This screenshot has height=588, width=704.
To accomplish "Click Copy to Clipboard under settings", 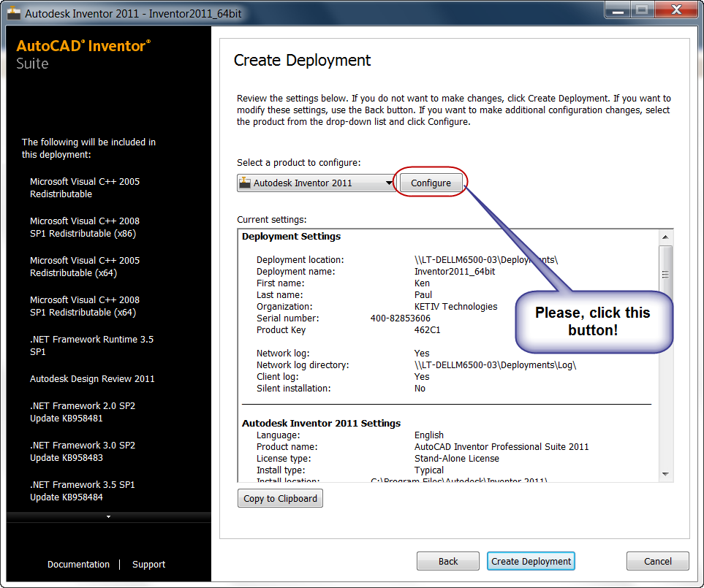I will pyautogui.click(x=280, y=498).
